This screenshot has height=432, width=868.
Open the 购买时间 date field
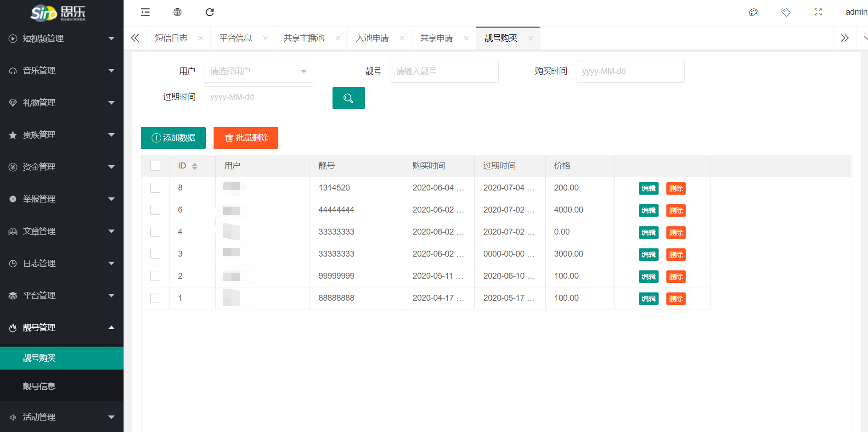click(x=630, y=72)
